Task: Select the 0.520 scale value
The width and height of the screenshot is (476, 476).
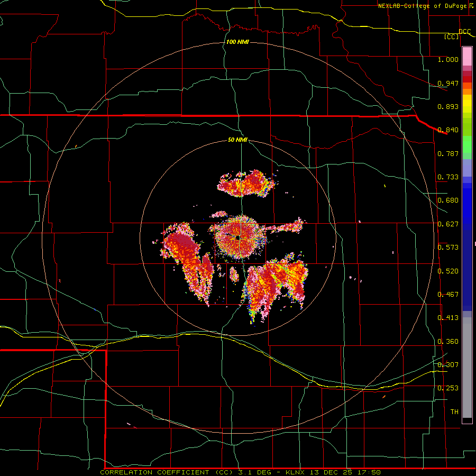Action: [448, 271]
